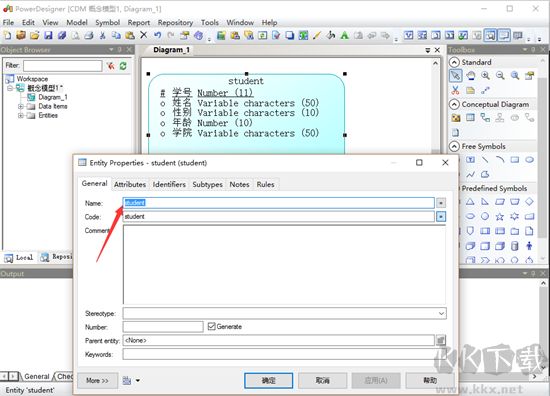The image size is (550, 396).
Task: Select the Zoom Out tool in Toolbox
Action: point(500,75)
